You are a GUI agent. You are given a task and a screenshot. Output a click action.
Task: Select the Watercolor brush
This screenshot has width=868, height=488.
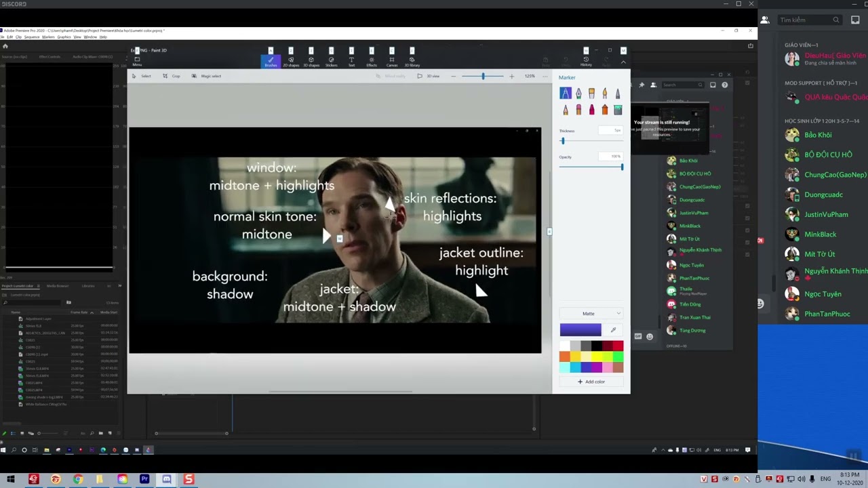pos(604,94)
